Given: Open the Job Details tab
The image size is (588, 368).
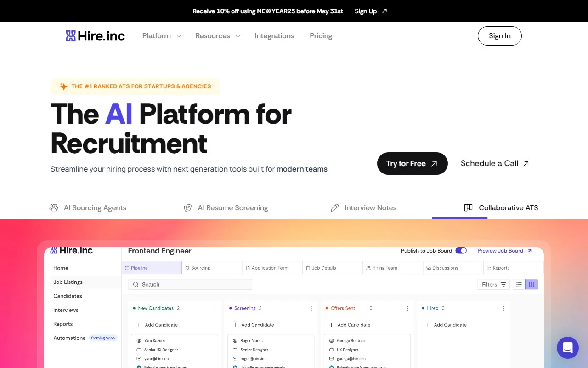Looking at the screenshot, I should point(333,268).
